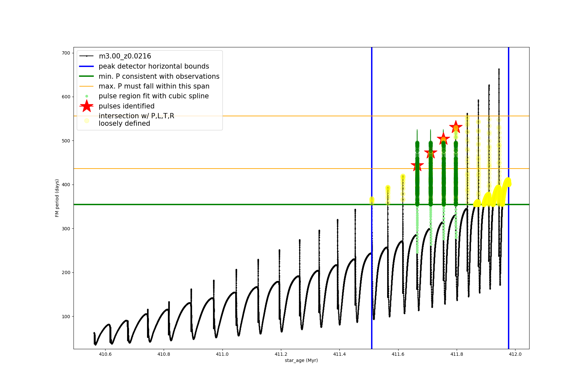Image resolution: width=588 pixels, height=392 pixels.
Task: Click 'min. P consistent with observations' label
Action: (x=159, y=76)
